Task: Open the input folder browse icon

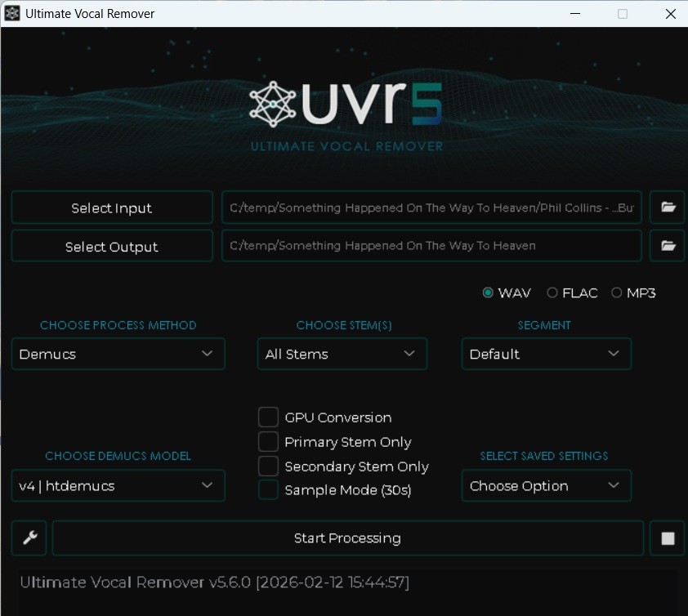Action: 668,208
